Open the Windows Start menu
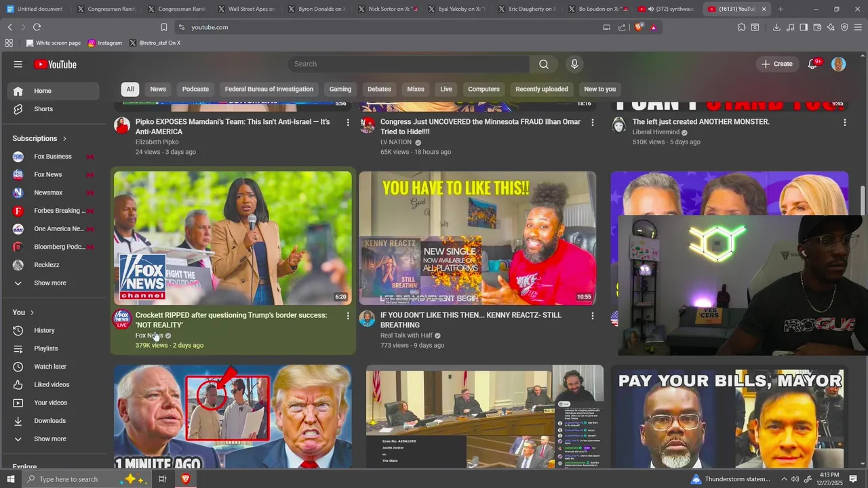 pos(10,479)
